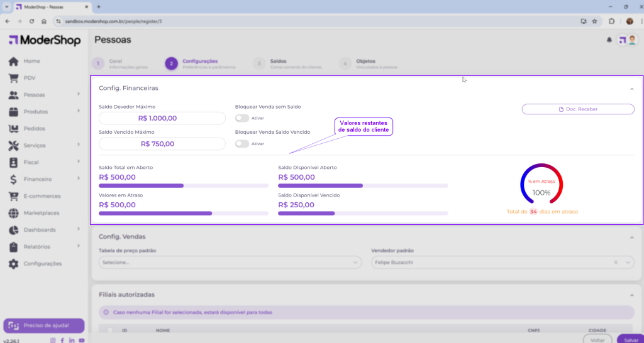The image size is (644, 343).
Task: Click the notifications bell icon
Action: (609, 40)
